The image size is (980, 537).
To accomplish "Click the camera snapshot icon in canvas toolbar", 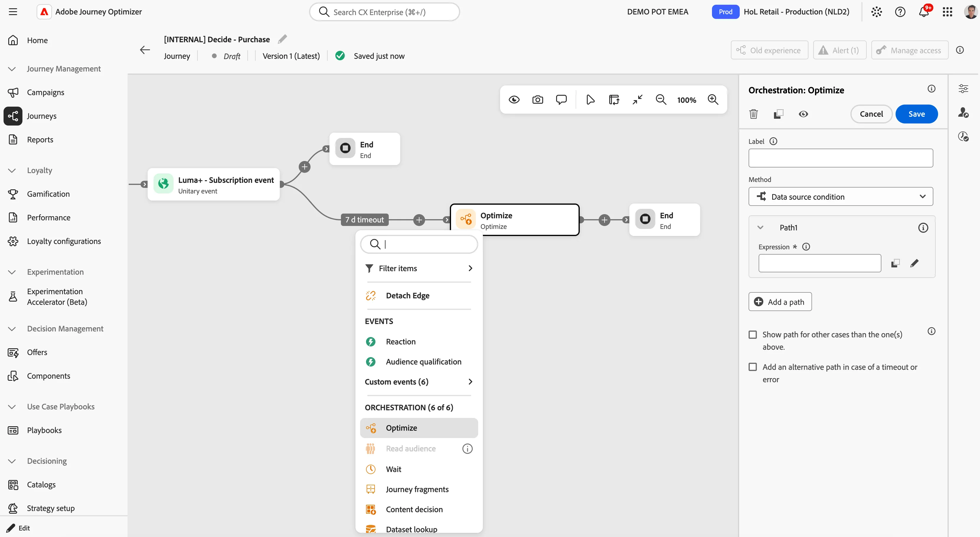I will click(x=538, y=100).
